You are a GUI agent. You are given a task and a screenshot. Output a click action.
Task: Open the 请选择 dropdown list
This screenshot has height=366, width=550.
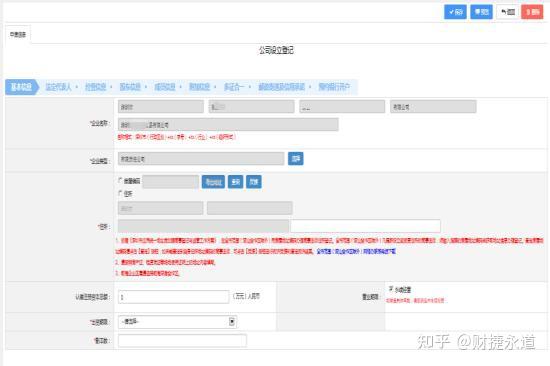177,322
